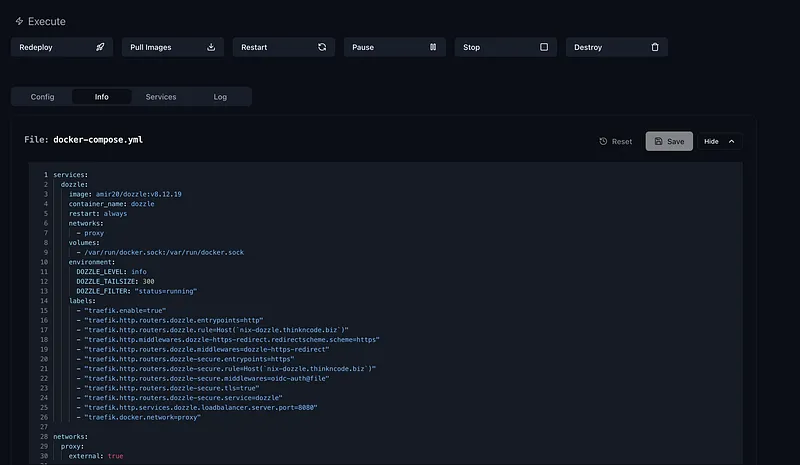
Task: Pause the running stack
Action: pyautogui.click(x=395, y=47)
